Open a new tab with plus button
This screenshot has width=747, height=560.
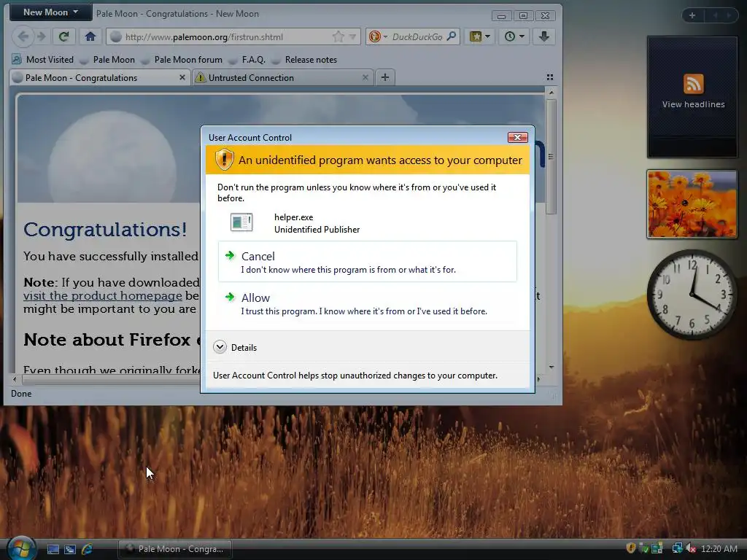point(385,77)
